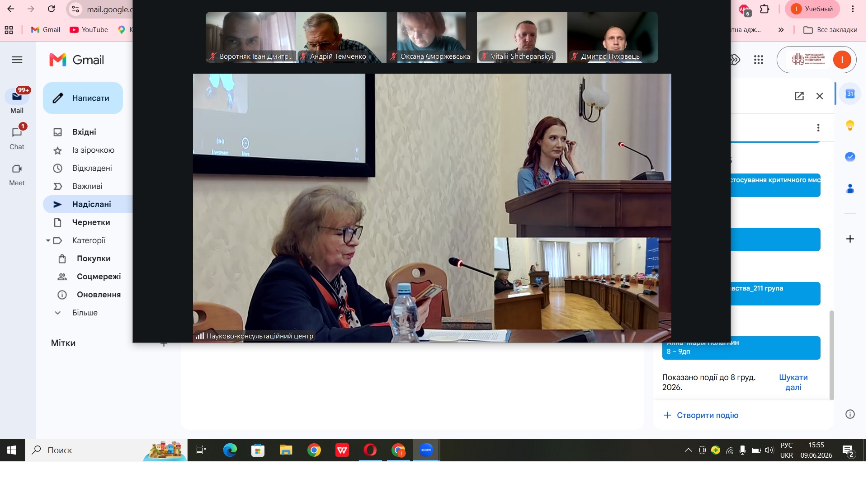Select Zoom thumbnail of Андрій Темченко
The image size is (868, 488).
pyautogui.click(x=341, y=37)
